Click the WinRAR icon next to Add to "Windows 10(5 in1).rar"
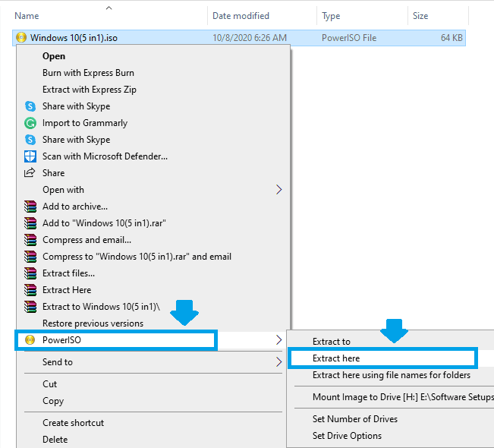 (x=30, y=223)
